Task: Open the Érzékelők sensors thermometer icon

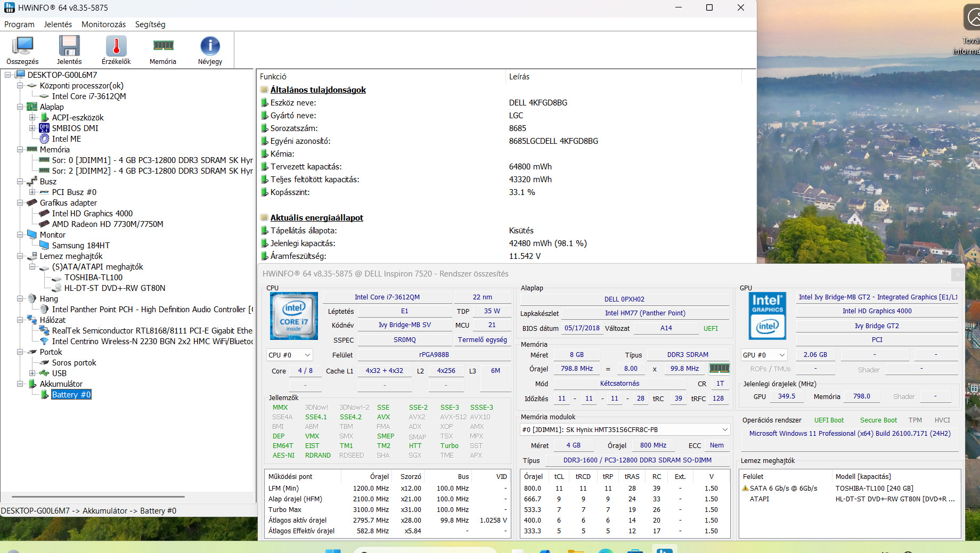Action: tap(116, 46)
